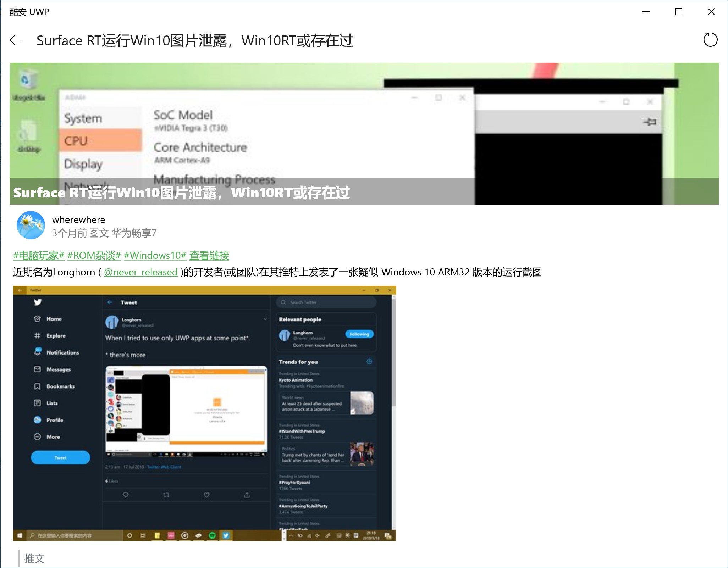728x568 pixels.
Task: Open the embedded Twitter screenshot image
Action: coord(204,413)
